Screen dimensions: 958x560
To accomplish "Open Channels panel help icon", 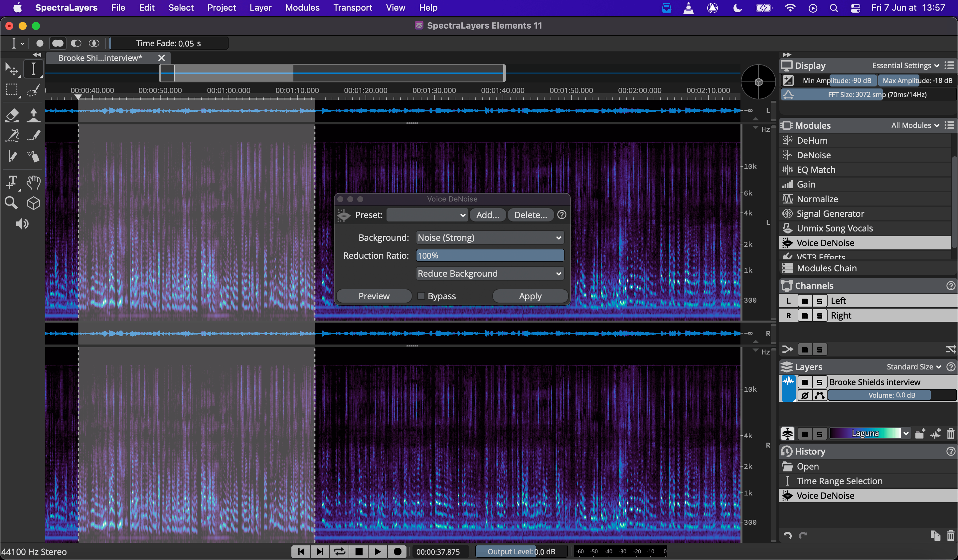I will click(950, 286).
